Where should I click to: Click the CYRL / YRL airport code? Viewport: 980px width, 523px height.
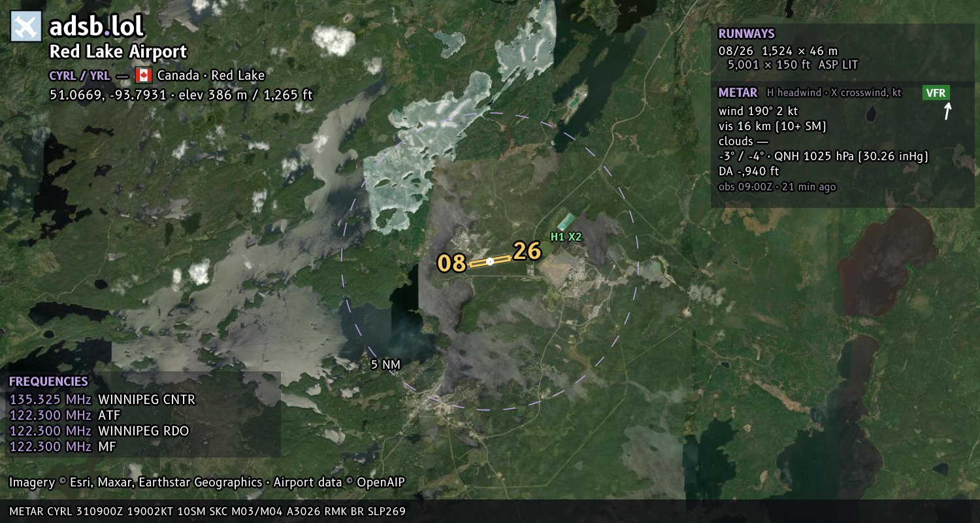tap(80, 75)
